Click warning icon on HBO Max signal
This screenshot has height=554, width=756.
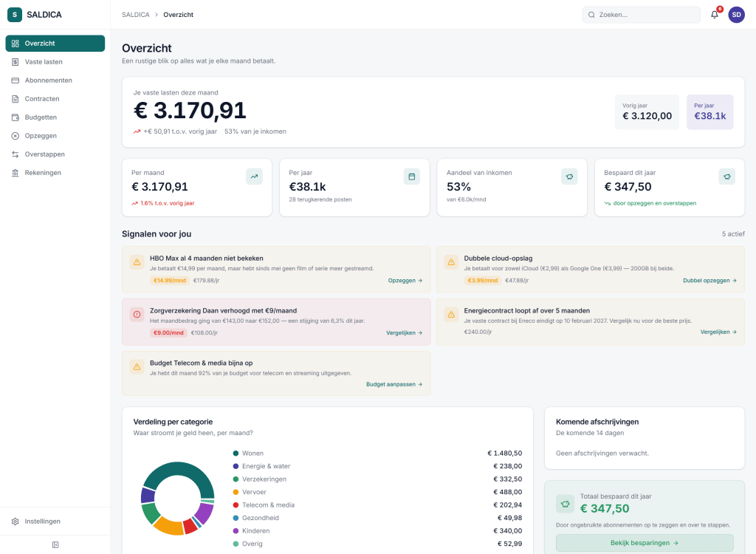coord(137,262)
